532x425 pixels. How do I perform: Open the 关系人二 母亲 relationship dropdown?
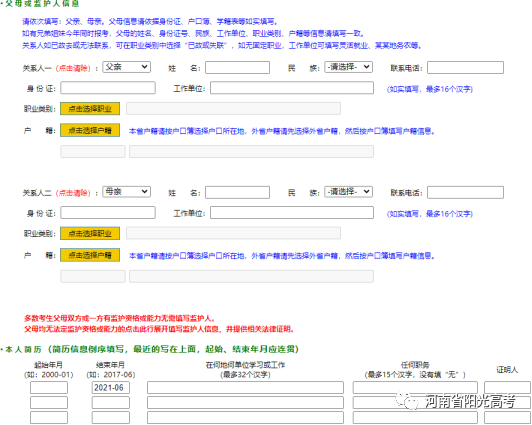(x=127, y=192)
